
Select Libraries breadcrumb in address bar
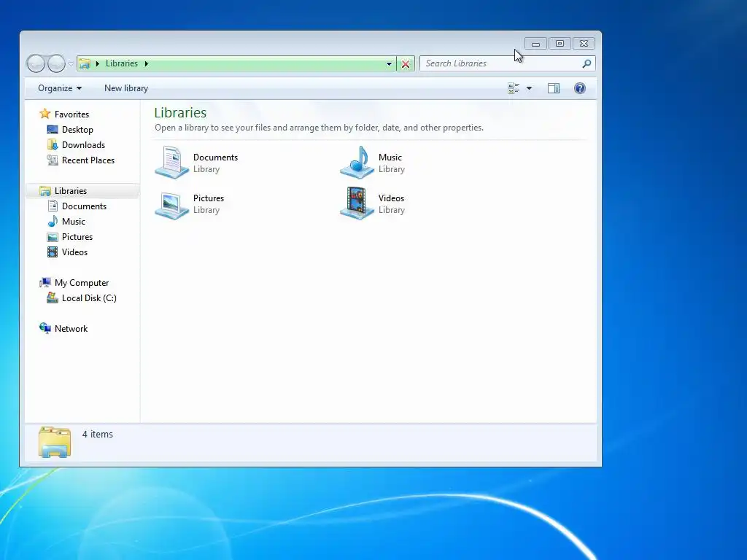pyautogui.click(x=122, y=63)
